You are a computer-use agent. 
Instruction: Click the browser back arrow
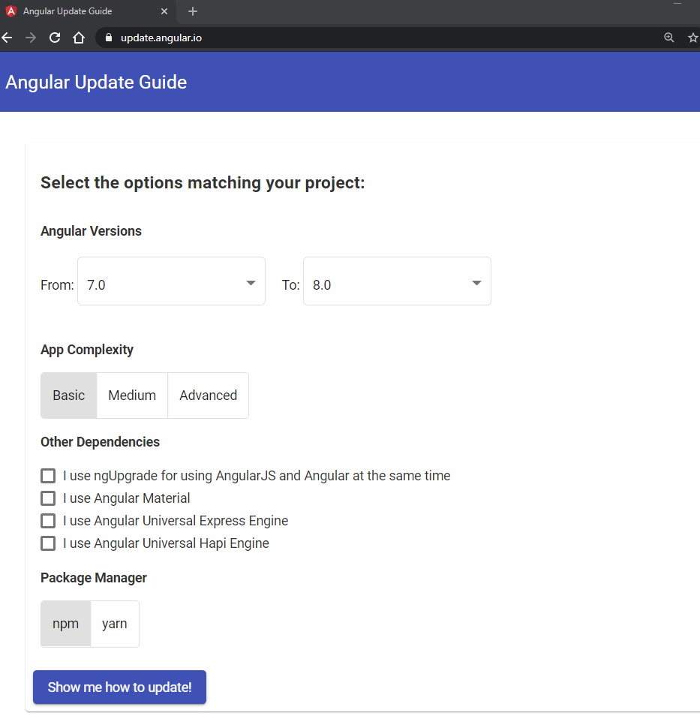click(x=7, y=38)
